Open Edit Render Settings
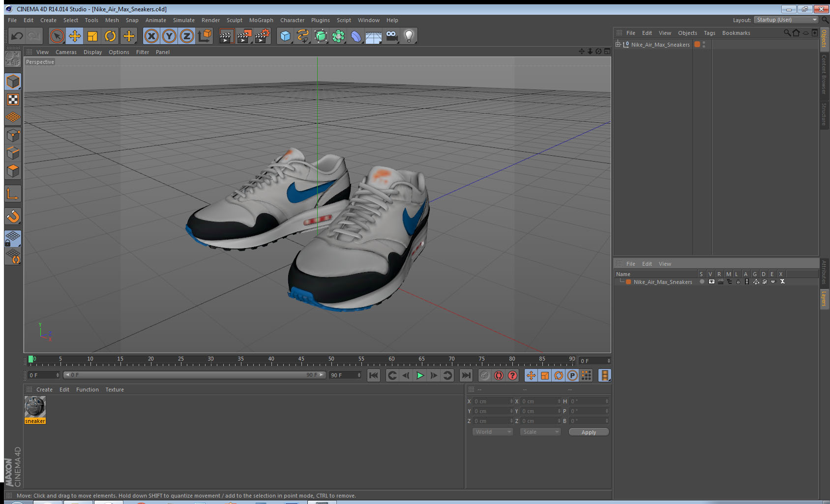Screen dimensions: 830x504 click(x=262, y=36)
